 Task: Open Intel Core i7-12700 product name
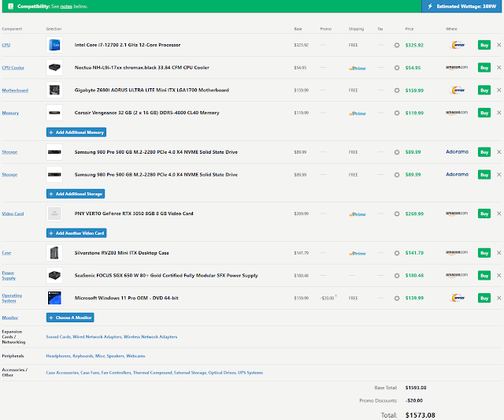tap(128, 45)
